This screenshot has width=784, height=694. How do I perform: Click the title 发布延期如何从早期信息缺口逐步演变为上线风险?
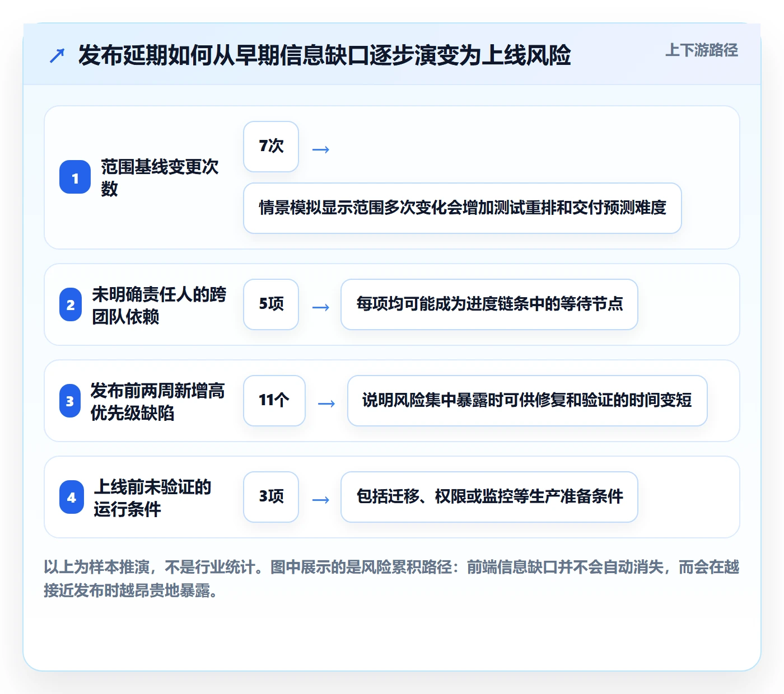pos(324,55)
